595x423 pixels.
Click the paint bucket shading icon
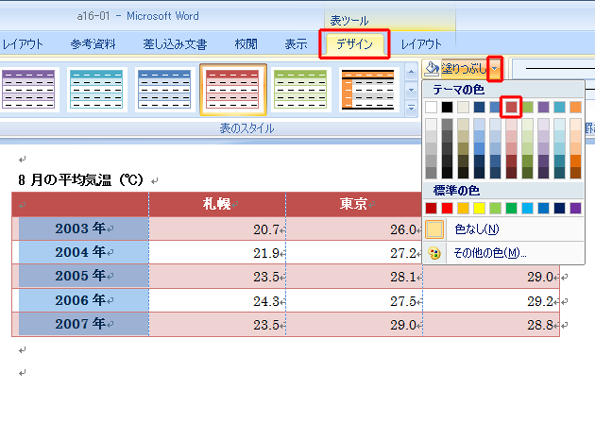point(431,69)
